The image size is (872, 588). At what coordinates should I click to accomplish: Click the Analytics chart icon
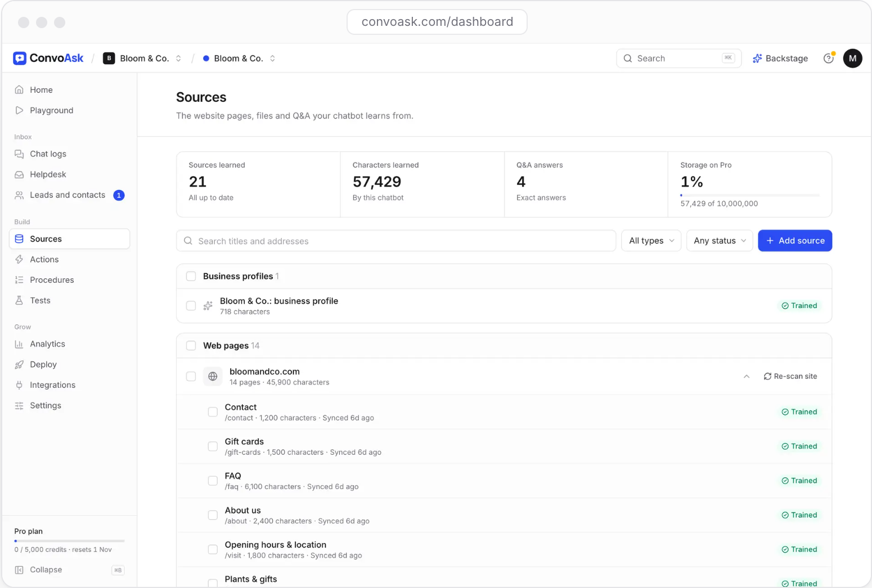point(19,344)
